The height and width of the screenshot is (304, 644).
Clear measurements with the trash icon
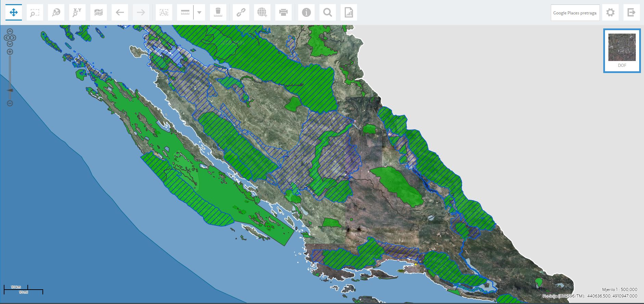pos(218,13)
